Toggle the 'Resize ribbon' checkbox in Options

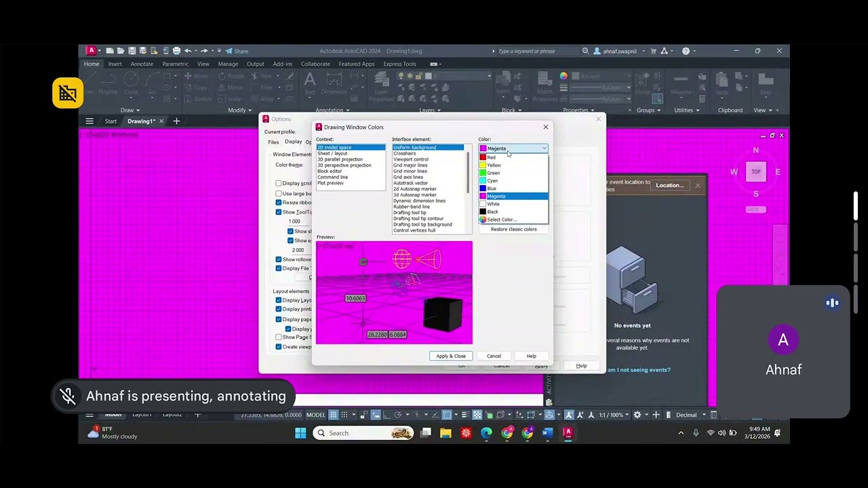point(279,203)
